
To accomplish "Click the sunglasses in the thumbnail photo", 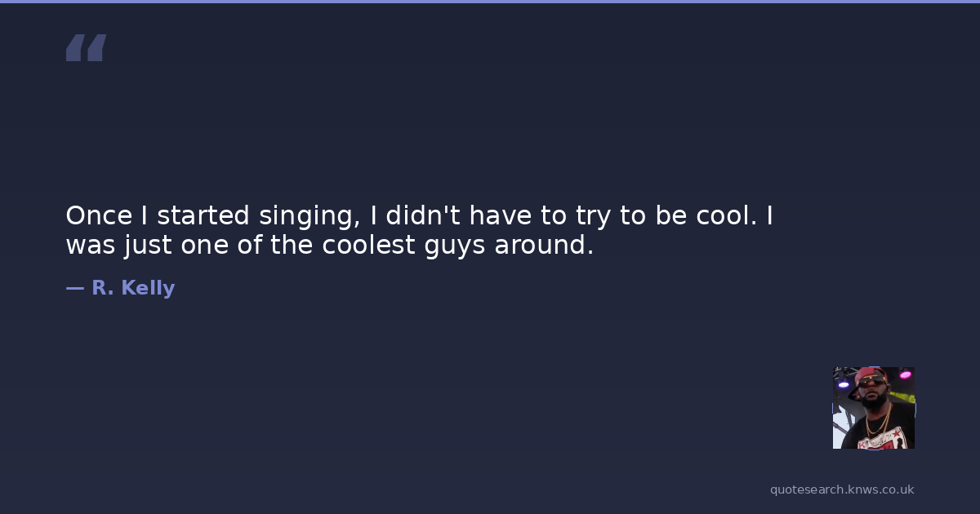I will tap(872, 380).
